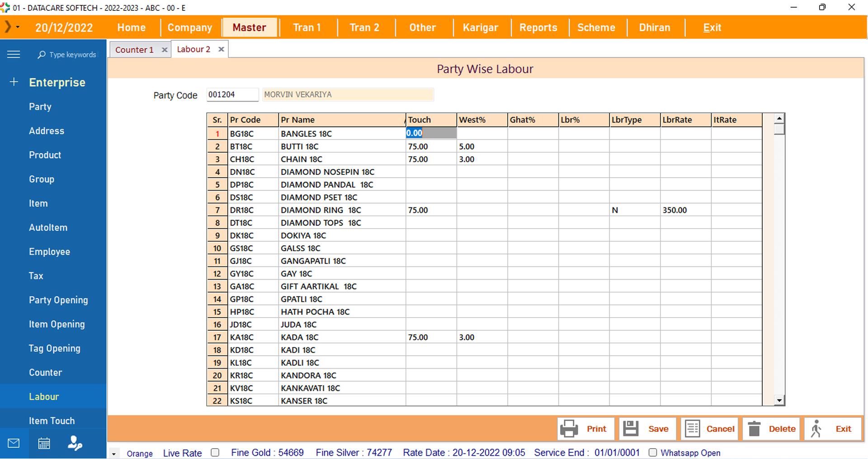This screenshot has height=459, width=868.
Task: Open Party Opening in the sidebar
Action: click(58, 300)
